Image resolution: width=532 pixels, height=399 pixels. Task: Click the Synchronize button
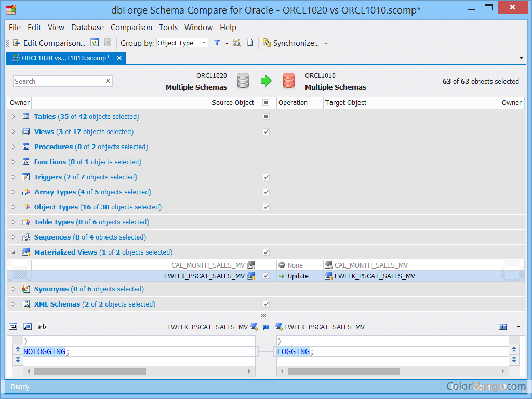point(291,43)
